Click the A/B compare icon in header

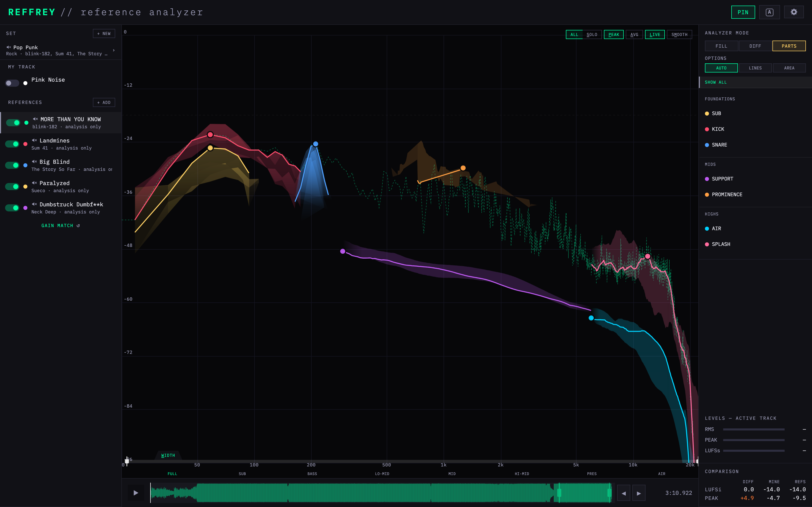pyautogui.click(x=769, y=12)
